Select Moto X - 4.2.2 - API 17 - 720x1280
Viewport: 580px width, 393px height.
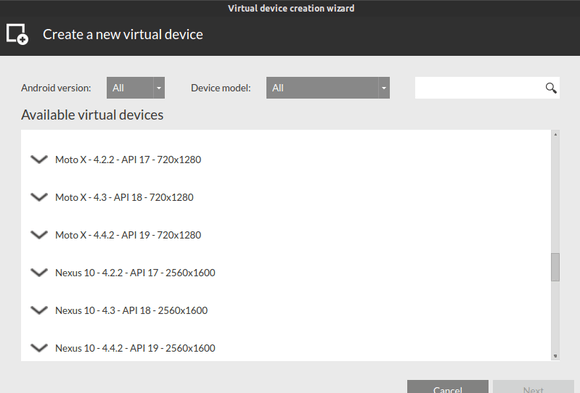[x=128, y=159]
